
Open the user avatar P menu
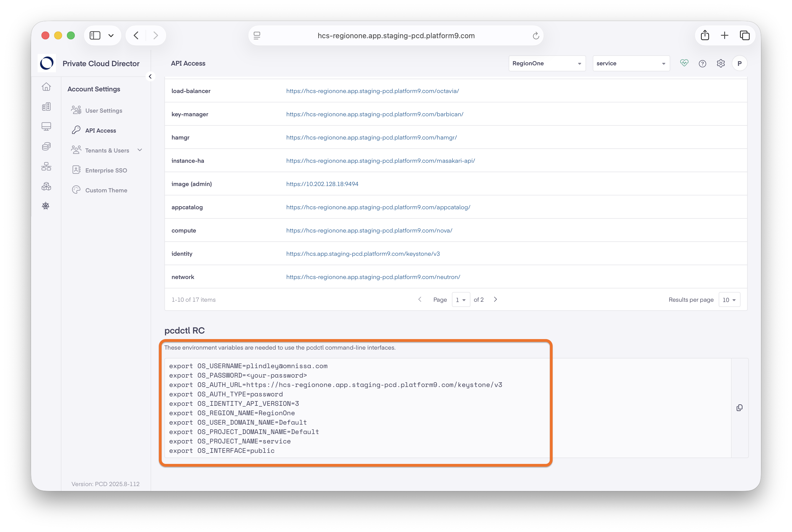(739, 63)
